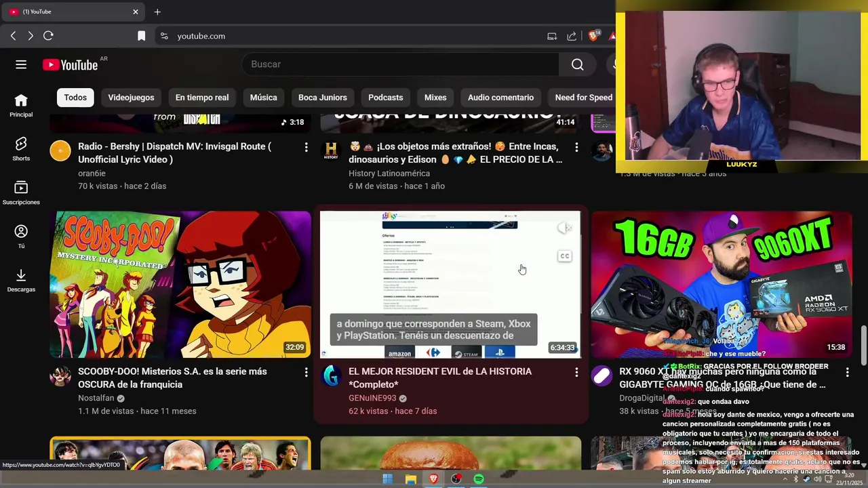Open more options for Radio - Bershy video

[x=306, y=147]
